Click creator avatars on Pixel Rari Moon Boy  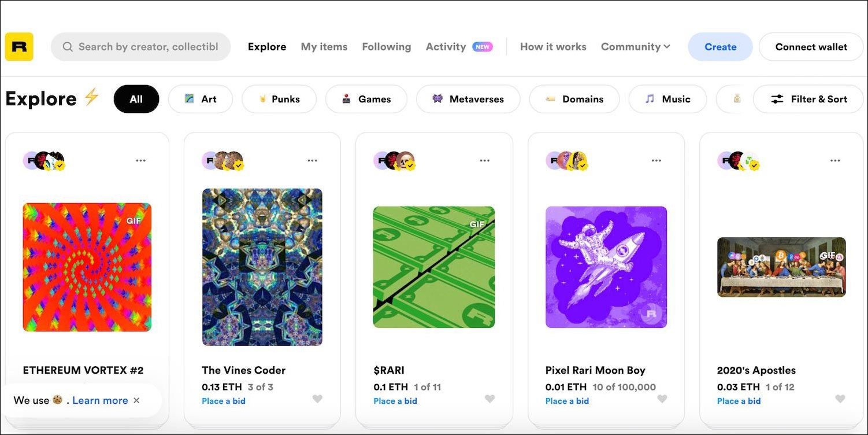[x=567, y=161]
